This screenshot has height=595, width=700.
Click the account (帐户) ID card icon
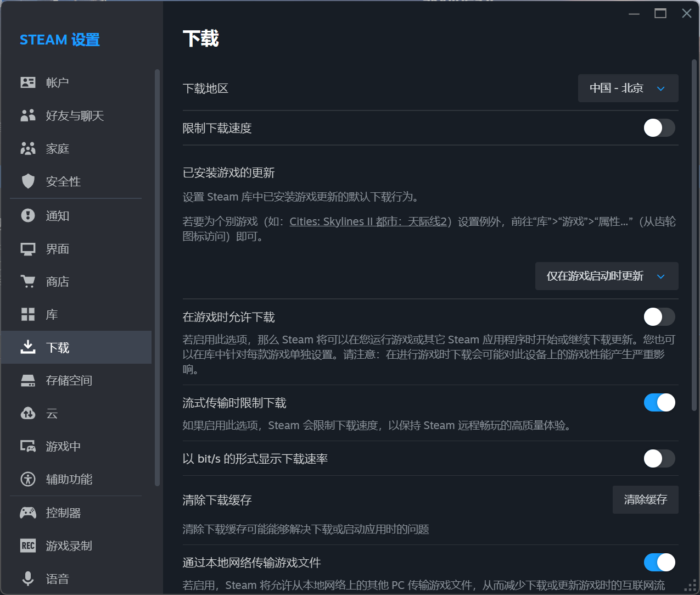[x=28, y=82]
